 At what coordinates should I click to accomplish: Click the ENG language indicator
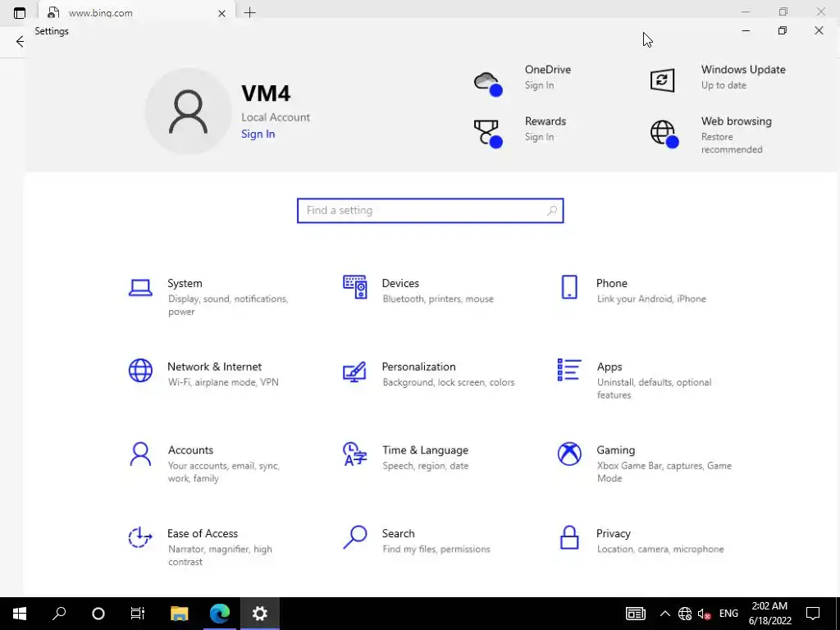click(x=728, y=614)
